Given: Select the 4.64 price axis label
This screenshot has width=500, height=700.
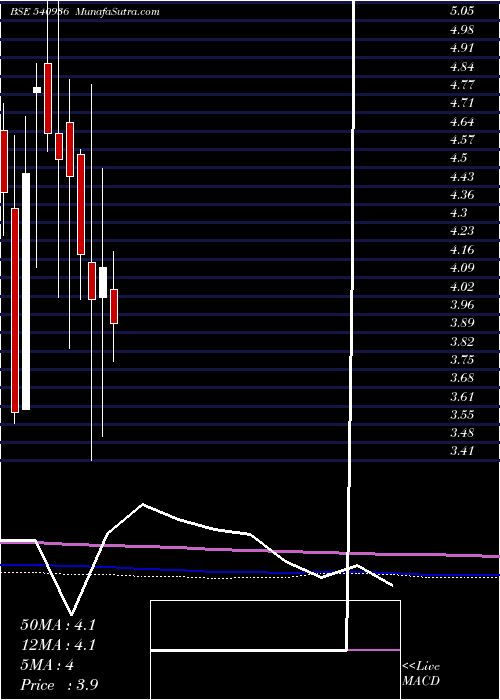Looking at the screenshot, I should pyautogui.click(x=462, y=121).
